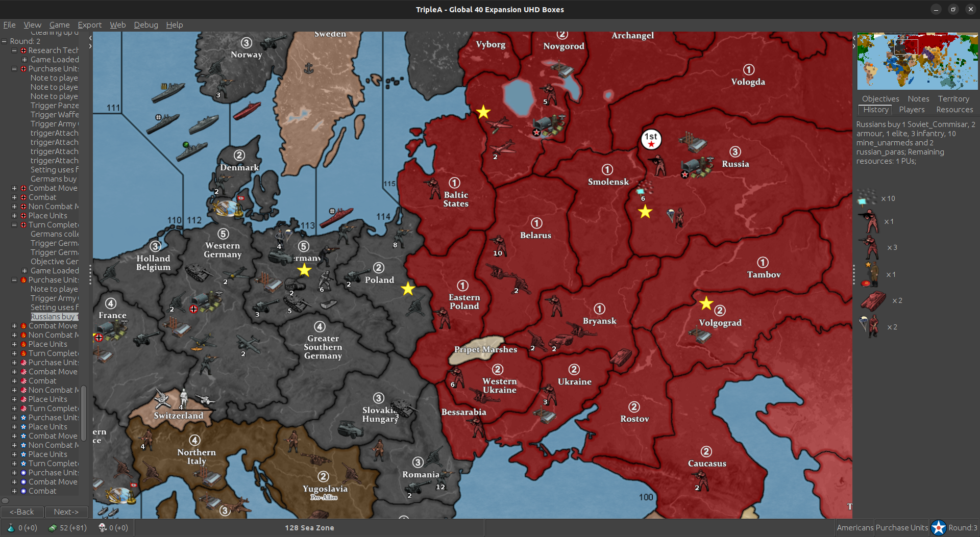Screen dimensions: 980x537
Task: Switch to the Territory tab
Action: point(953,98)
